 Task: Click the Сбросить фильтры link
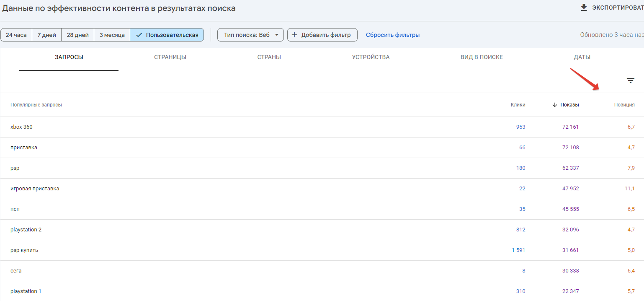(x=393, y=35)
